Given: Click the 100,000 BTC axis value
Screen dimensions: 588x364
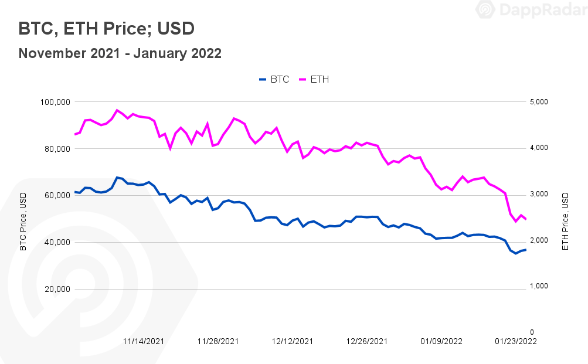Looking at the screenshot, I should (x=55, y=102).
